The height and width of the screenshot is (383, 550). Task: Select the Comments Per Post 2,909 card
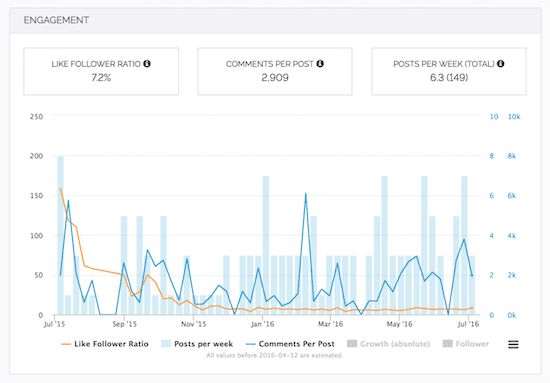(x=275, y=71)
